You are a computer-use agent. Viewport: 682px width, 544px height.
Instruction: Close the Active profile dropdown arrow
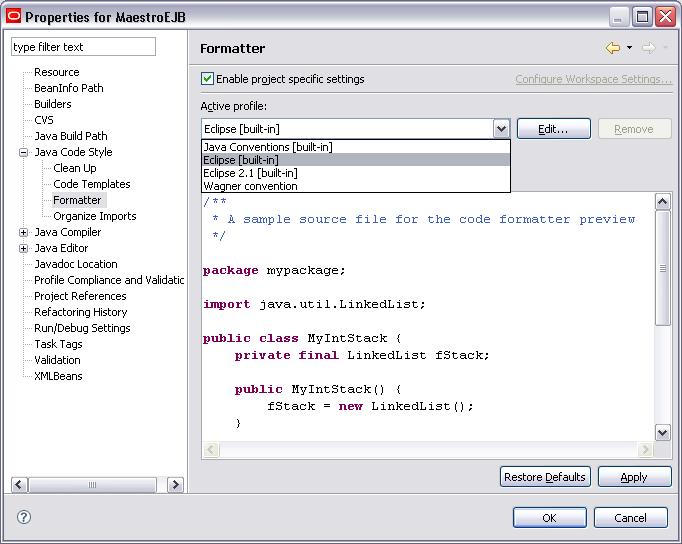click(x=501, y=129)
